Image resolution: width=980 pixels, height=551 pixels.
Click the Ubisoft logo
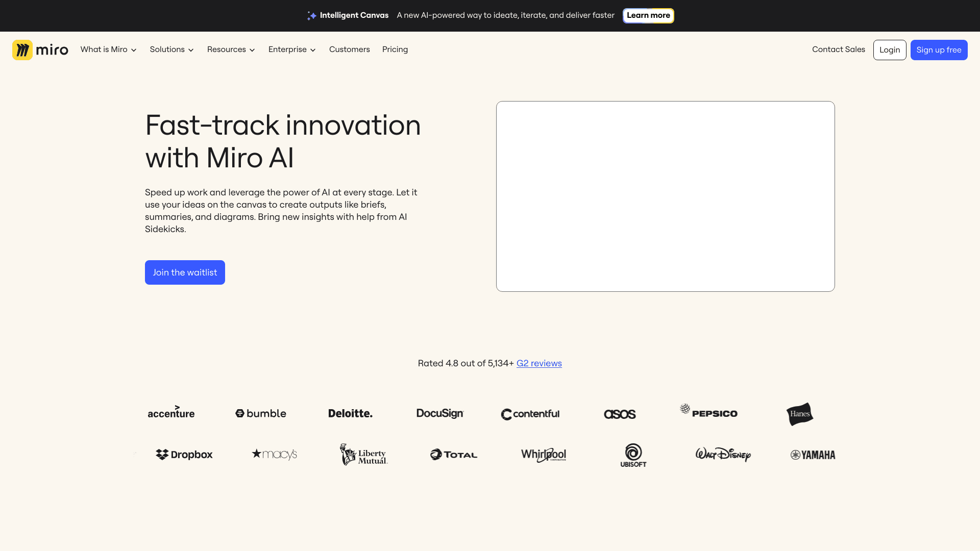633,455
